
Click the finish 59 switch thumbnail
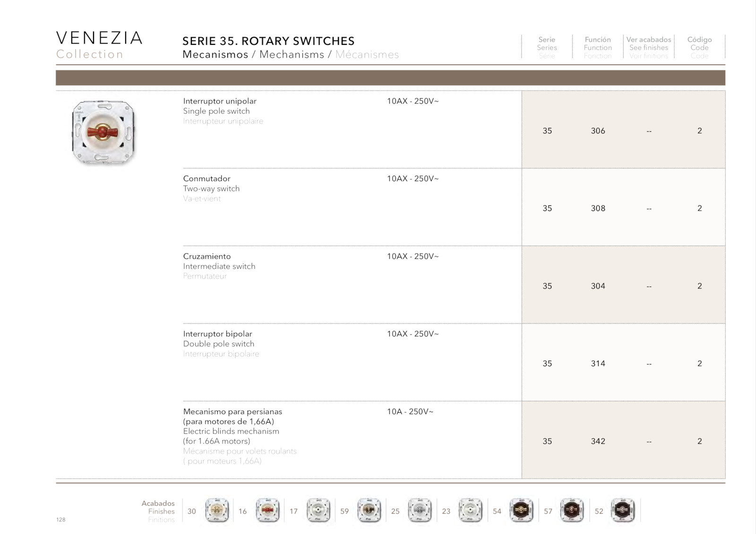click(x=369, y=511)
